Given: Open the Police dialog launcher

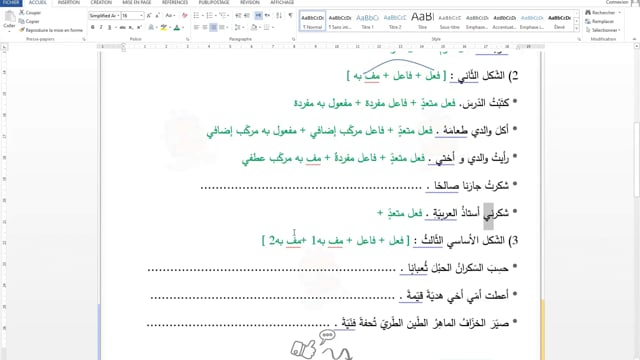Looking at the screenshot, I should [x=188, y=39].
